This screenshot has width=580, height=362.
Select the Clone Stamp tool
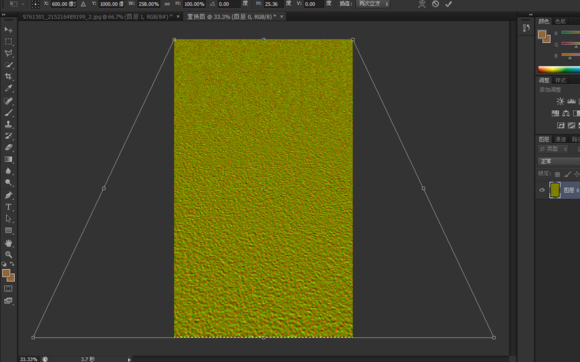(9, 124)
